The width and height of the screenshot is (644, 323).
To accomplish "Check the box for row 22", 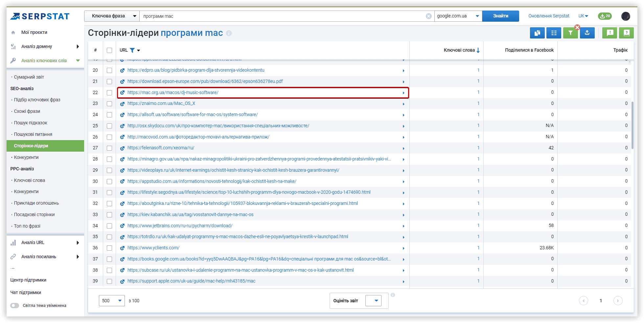I will (x=109, y=93).
